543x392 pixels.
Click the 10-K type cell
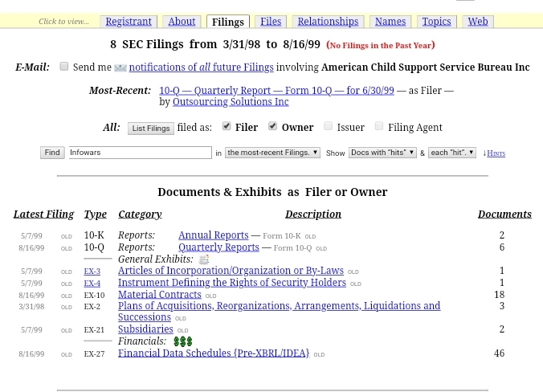point(94,235)
